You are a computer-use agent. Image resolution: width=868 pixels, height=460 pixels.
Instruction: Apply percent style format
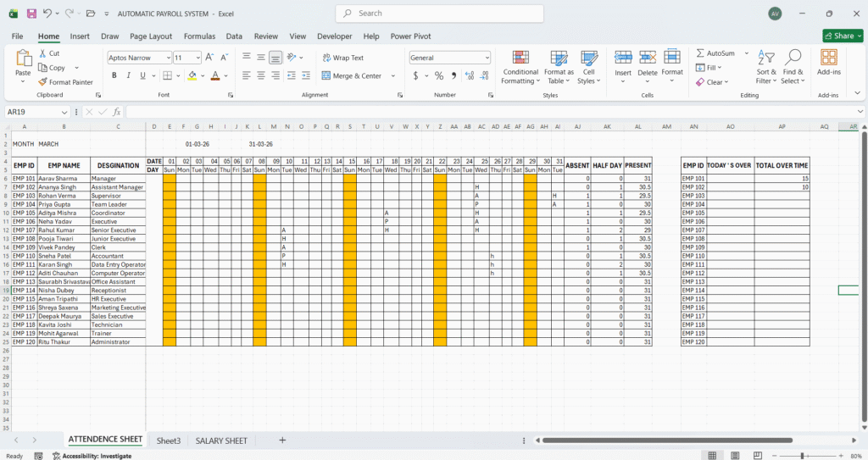click(439, 76)
